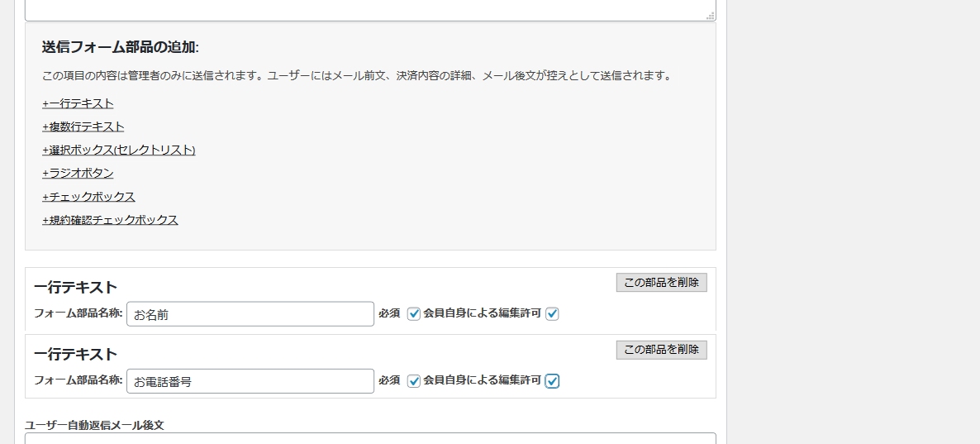This screenshot has height=444, width=980.
Task: Delete the お名前 form part
Action: point(661,283)
